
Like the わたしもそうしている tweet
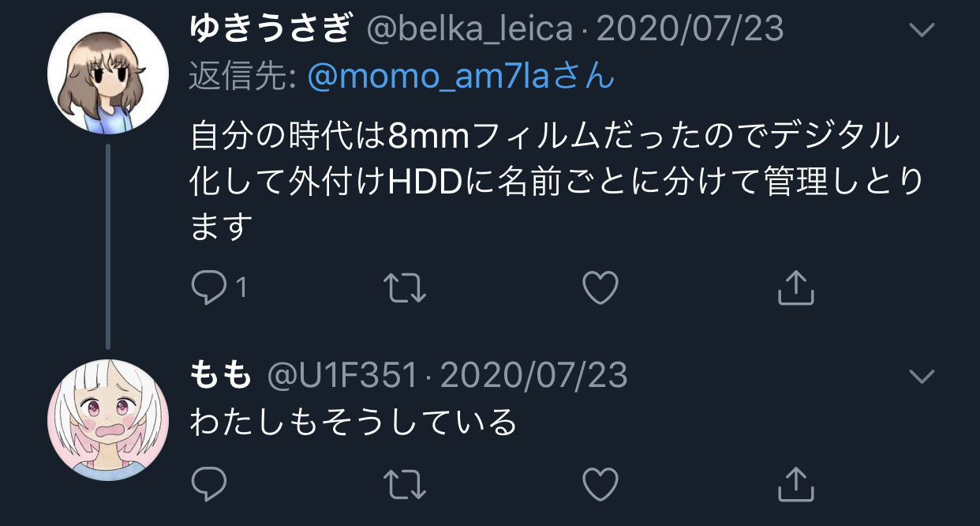[x=600, y=483]
